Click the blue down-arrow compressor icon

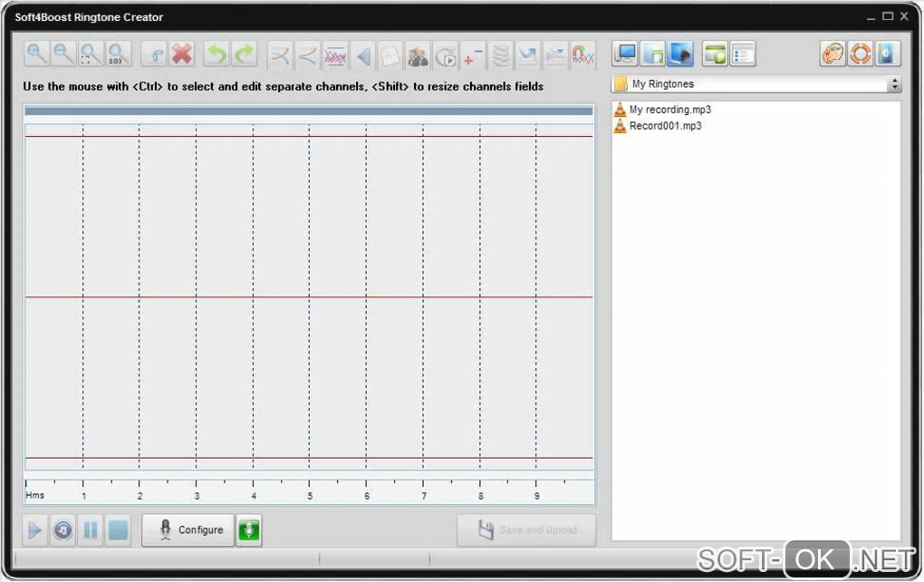pos(527,55)
